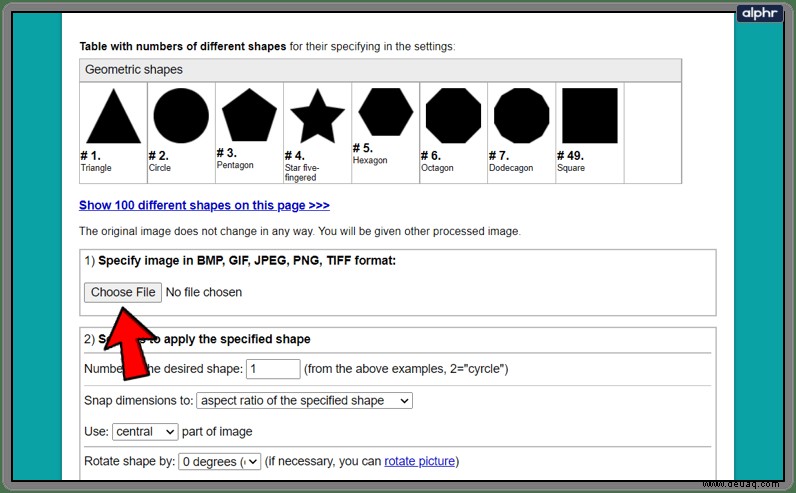Select the Circle shape thumbnail #2
The image size is (796, 493).
[x=181, y=116]
